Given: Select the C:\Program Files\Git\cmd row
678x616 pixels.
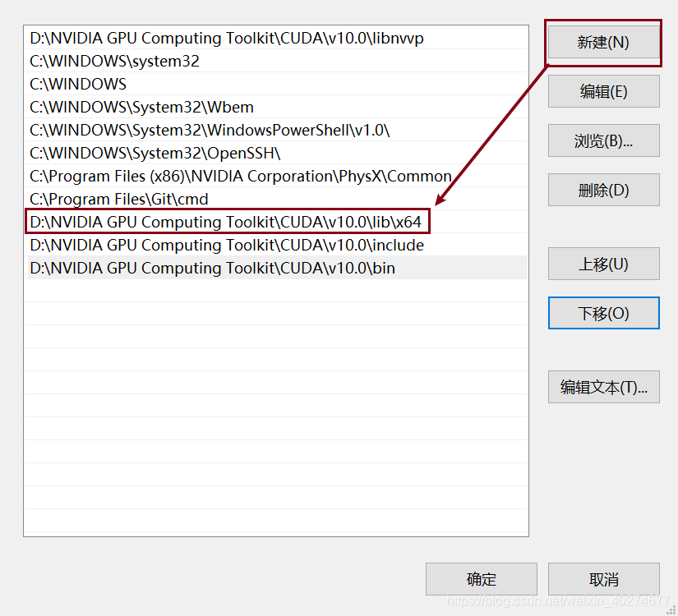Looking at the screenshot, I should point(276,199).
